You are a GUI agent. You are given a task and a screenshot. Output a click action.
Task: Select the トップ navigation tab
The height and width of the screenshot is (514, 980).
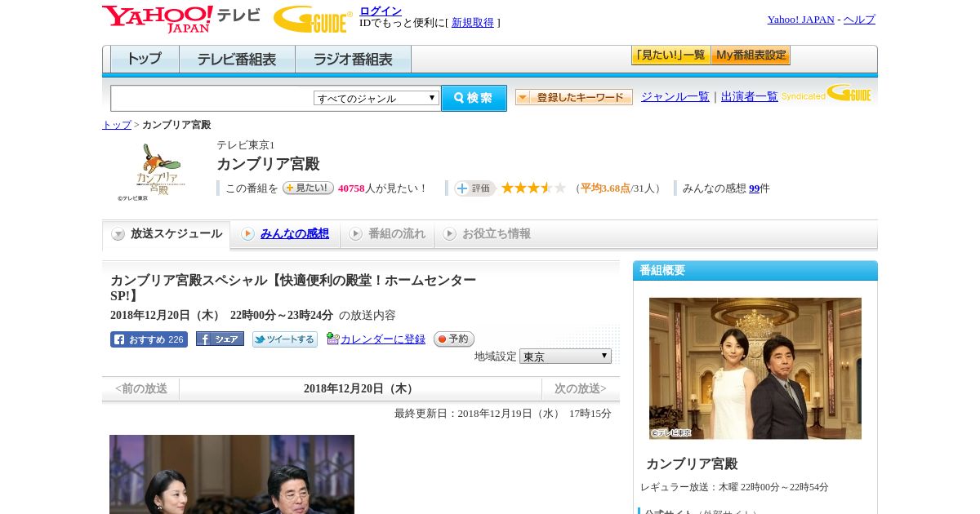pyautogui.click(x=145, y=60)
